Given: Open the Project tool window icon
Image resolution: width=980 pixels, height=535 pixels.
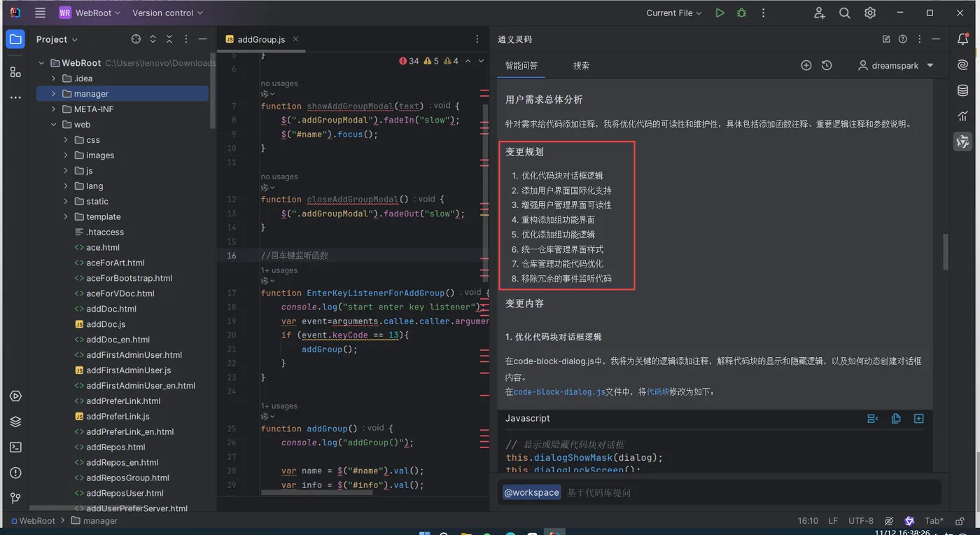Looking at the screenshot, I should [x=15, y=39].
